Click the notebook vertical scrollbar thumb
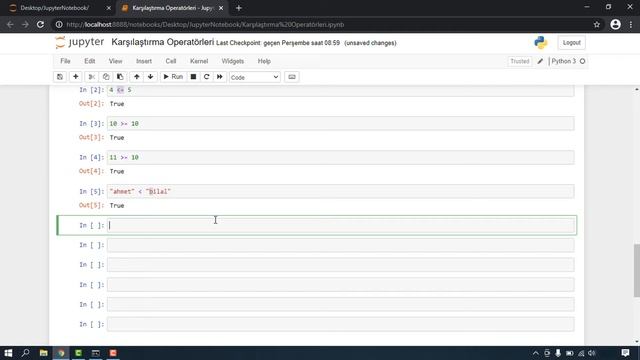This screenshot has height=360, width=640. [x=636, y=270]
